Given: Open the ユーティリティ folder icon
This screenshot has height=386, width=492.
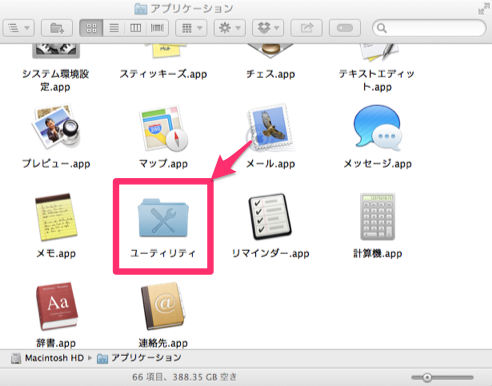Looking at the screenshot, I should 163,218.
